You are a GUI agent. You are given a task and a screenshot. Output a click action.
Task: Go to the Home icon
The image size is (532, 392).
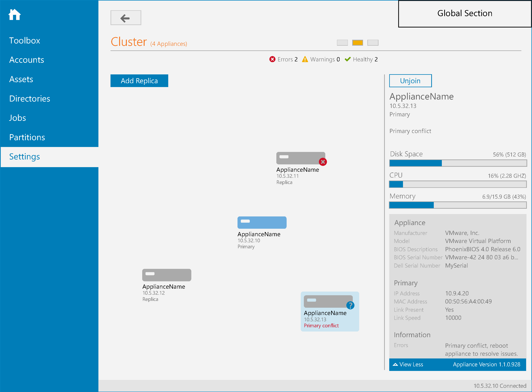14,15
